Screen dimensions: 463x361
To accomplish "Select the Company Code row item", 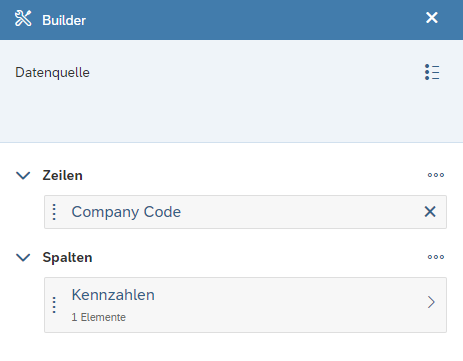I will (245, 212).
